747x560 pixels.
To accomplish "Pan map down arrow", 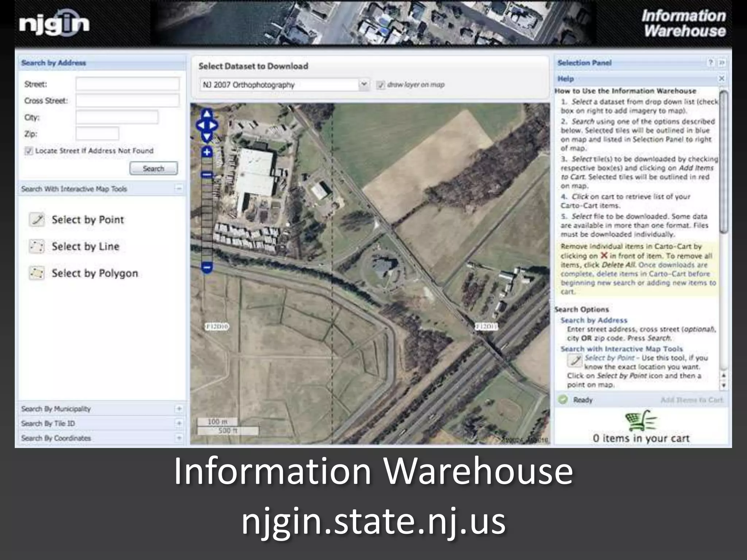I will pyautogui.click(x=207, y=137).
